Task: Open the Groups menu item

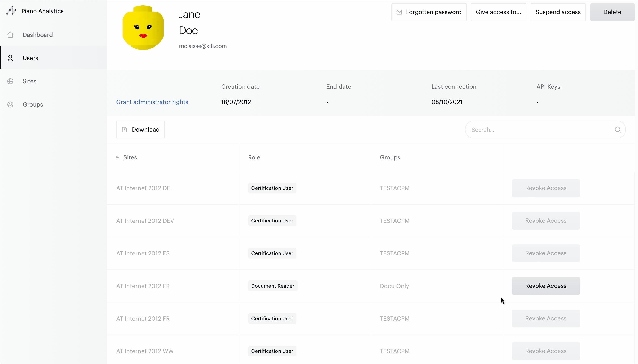Action: pos(33,105)
